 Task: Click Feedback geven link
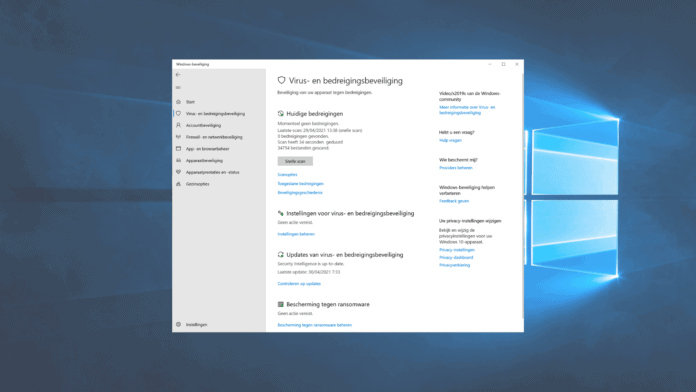[x=454, y=201]
